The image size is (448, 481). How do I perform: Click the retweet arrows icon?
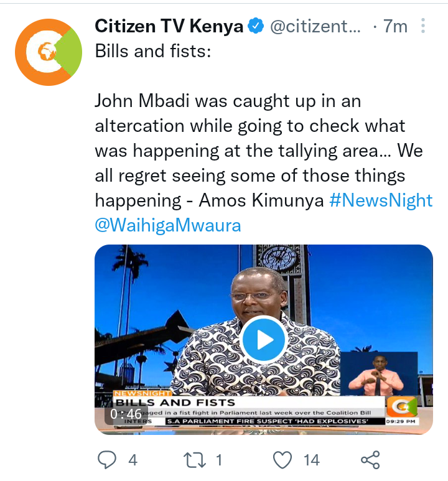(195, 460)
